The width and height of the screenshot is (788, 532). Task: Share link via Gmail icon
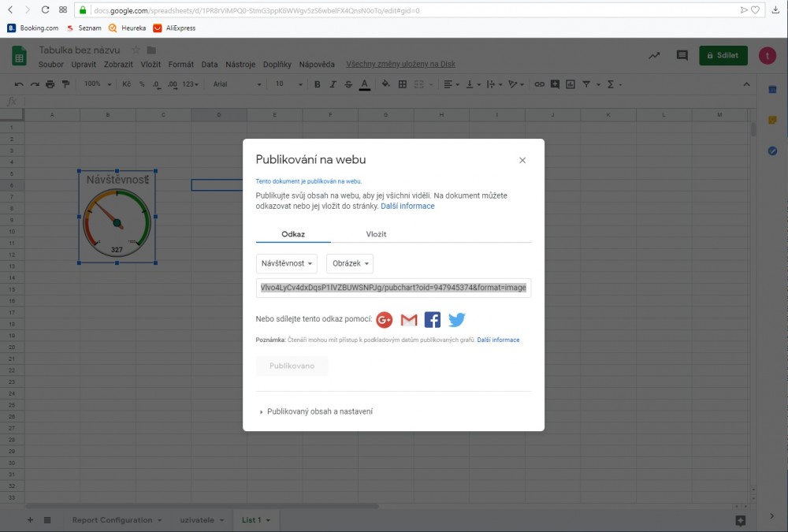click(408, 319)
